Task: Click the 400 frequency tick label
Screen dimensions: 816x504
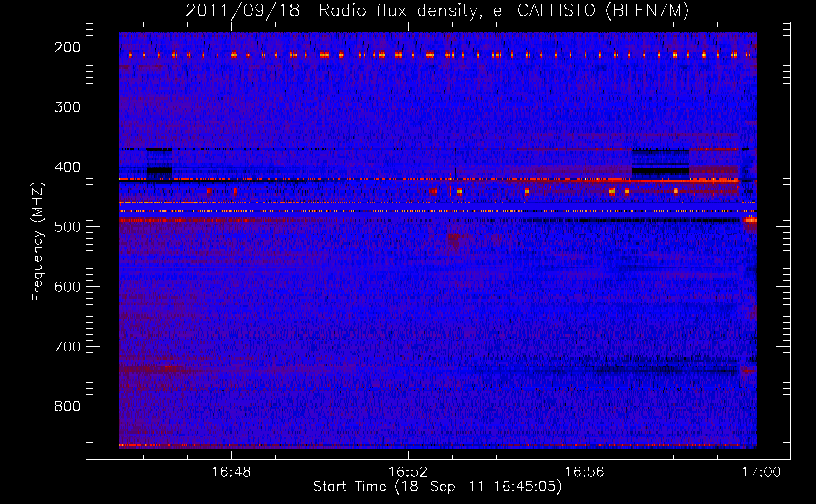Action: point(67,167)
